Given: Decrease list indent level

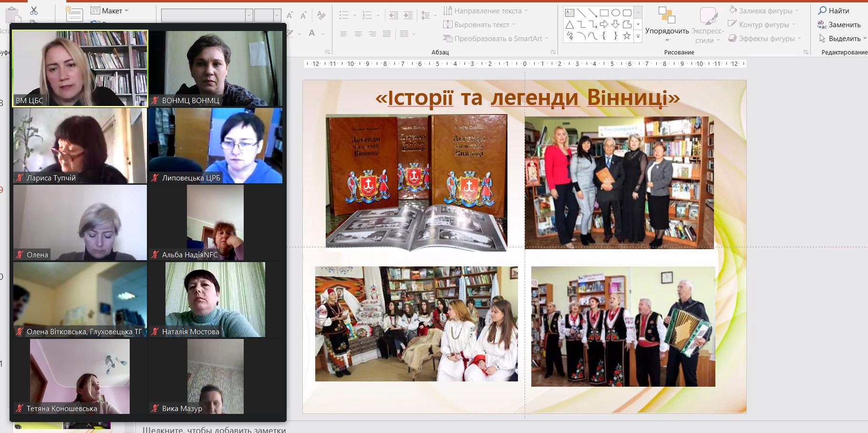Looking at the screenshot, I should coord(394,15).
